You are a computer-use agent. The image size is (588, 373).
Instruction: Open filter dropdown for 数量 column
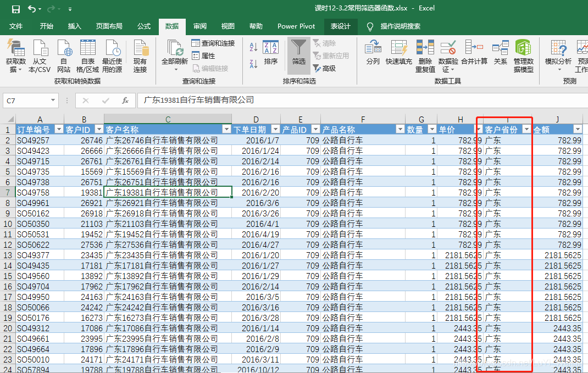[432, 129]
